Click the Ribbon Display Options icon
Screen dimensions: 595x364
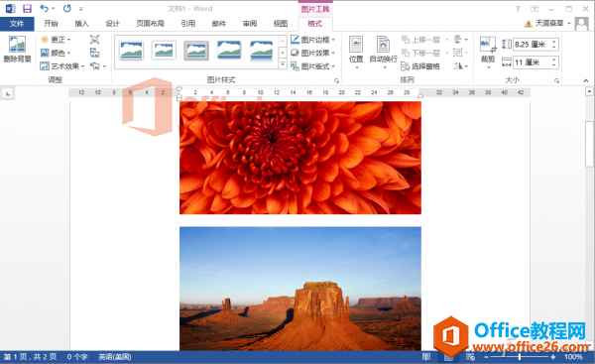[x=535, y=9]
